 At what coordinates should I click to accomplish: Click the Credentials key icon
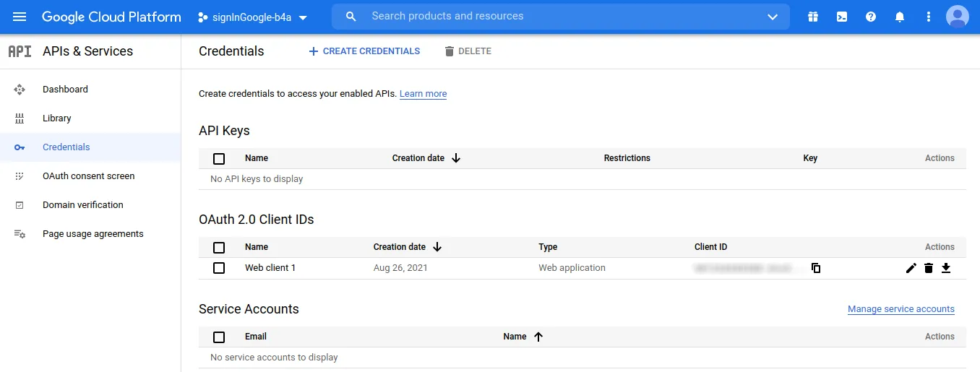click(20, 147)
